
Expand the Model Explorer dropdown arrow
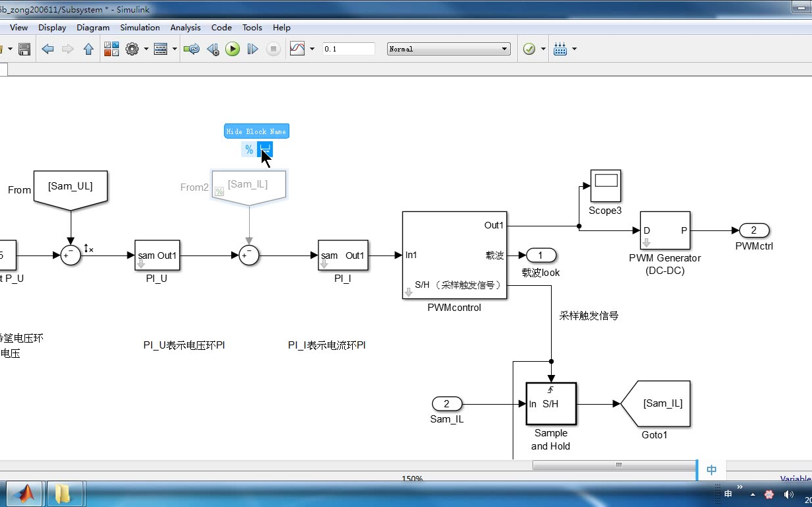click(174, 49)
